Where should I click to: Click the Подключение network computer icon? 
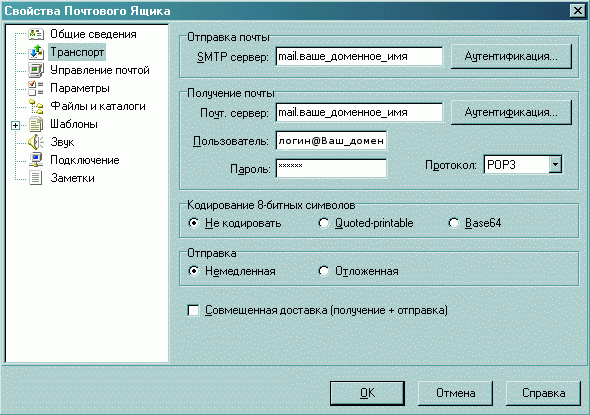[36, 160]
